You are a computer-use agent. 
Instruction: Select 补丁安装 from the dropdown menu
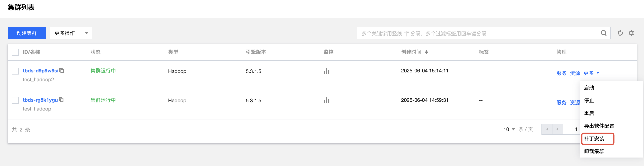(594, 138)
